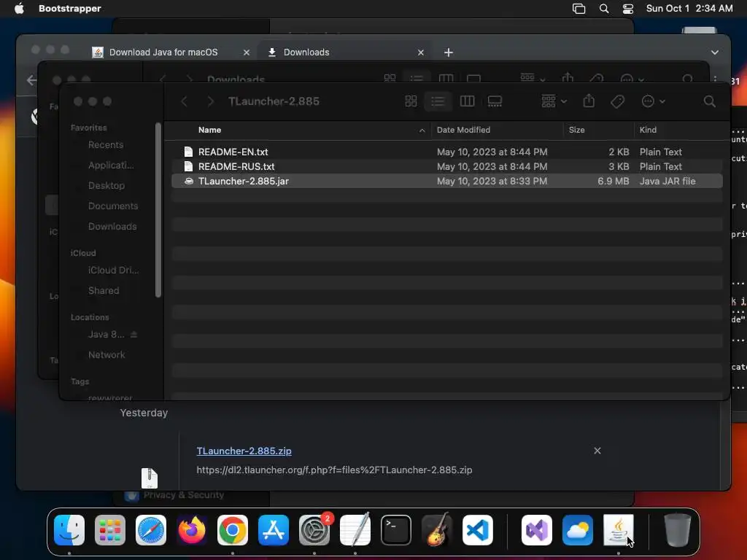Open Terminal from the Dock

click(396, 530)
